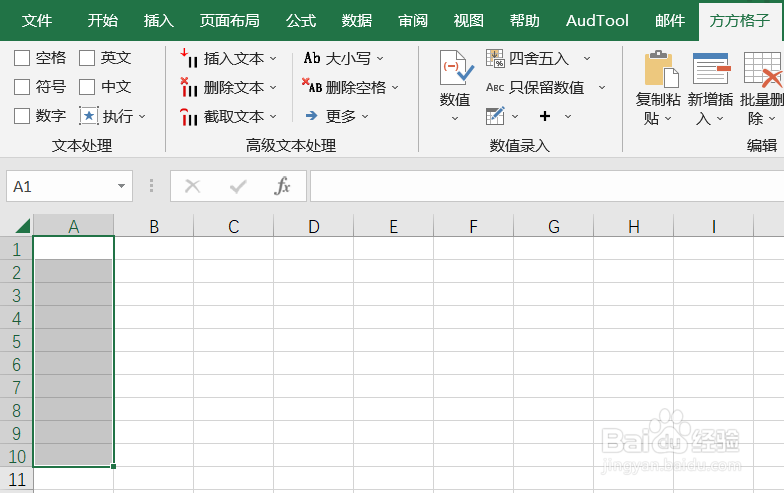Viewport: 784px width, 493px height.
Task: Open the 插入文本 dropdown arrow
Action: 273,58
